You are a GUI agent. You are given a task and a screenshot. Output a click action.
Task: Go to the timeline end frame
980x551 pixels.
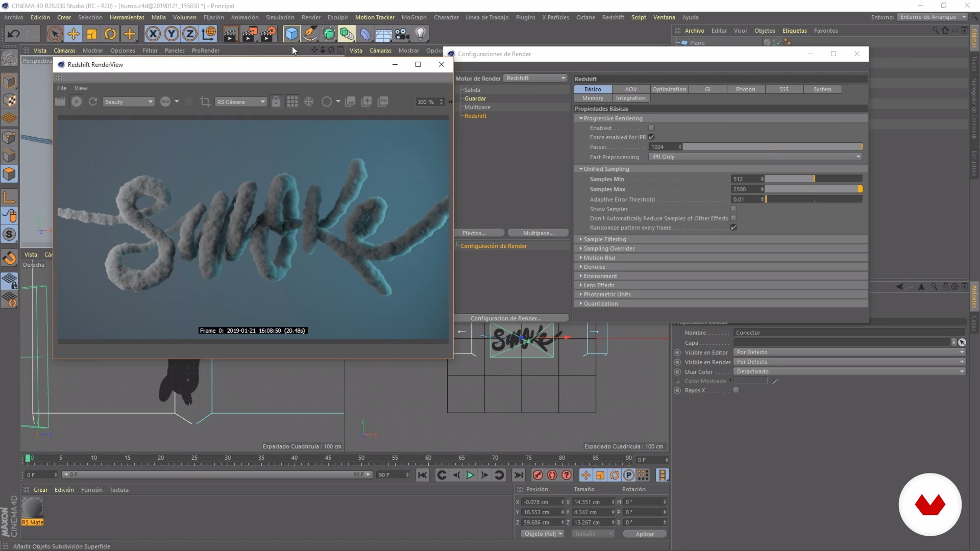pos(518,475)
